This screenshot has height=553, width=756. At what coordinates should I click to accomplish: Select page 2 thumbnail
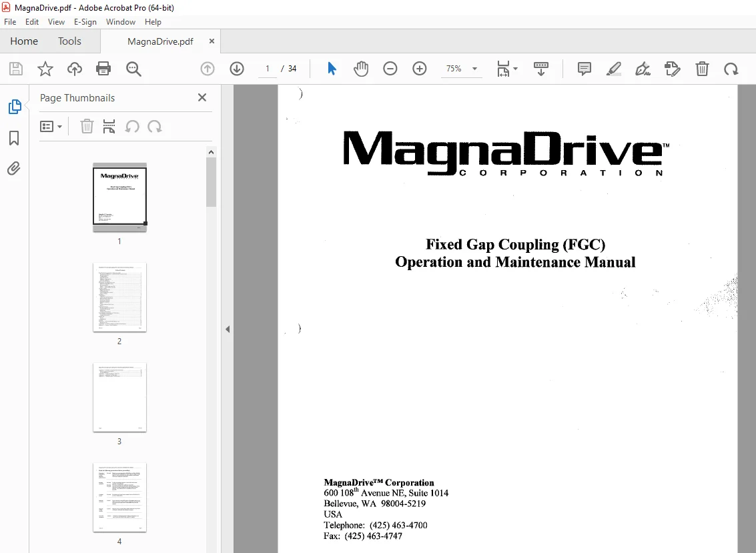tap(119, 298)
